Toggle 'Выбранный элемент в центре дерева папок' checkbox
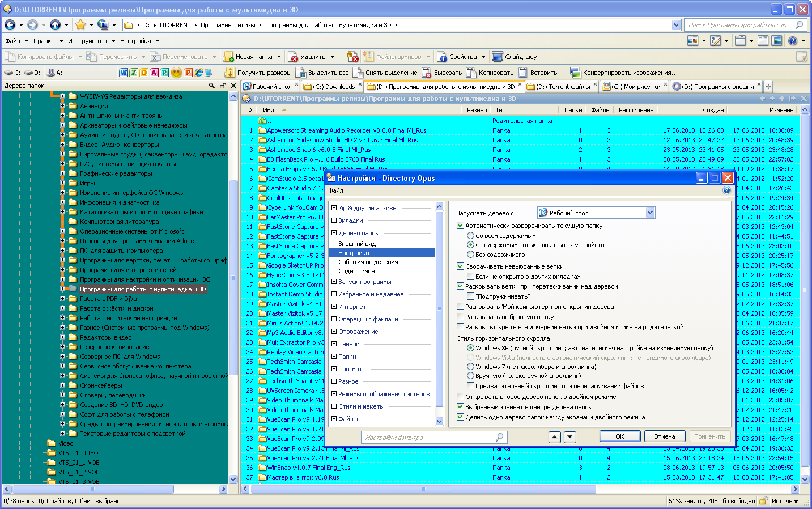This screenshot has width=812, height=509. pyautogui.click(x=461, y=407)
